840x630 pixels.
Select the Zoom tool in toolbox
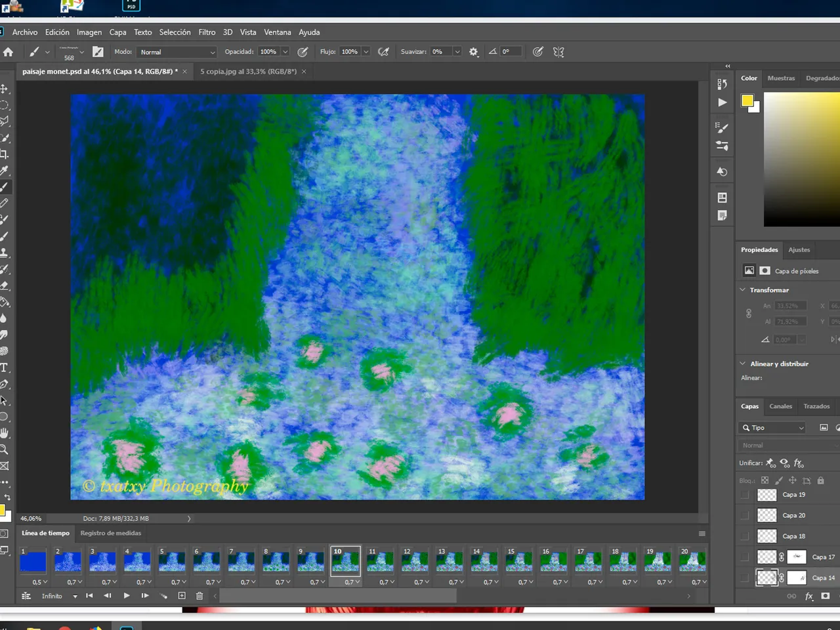(x=4, y=450)
